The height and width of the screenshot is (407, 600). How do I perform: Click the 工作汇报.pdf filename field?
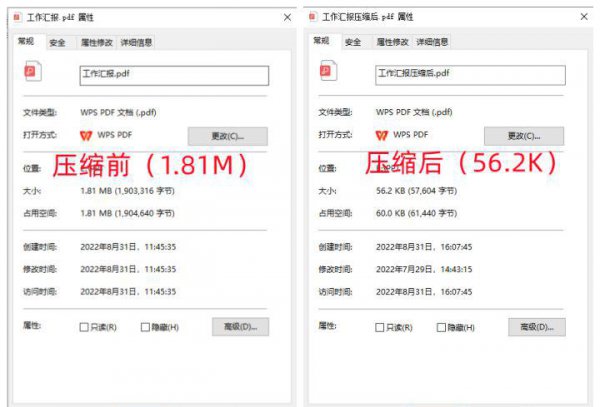click(x=174, y=75)
